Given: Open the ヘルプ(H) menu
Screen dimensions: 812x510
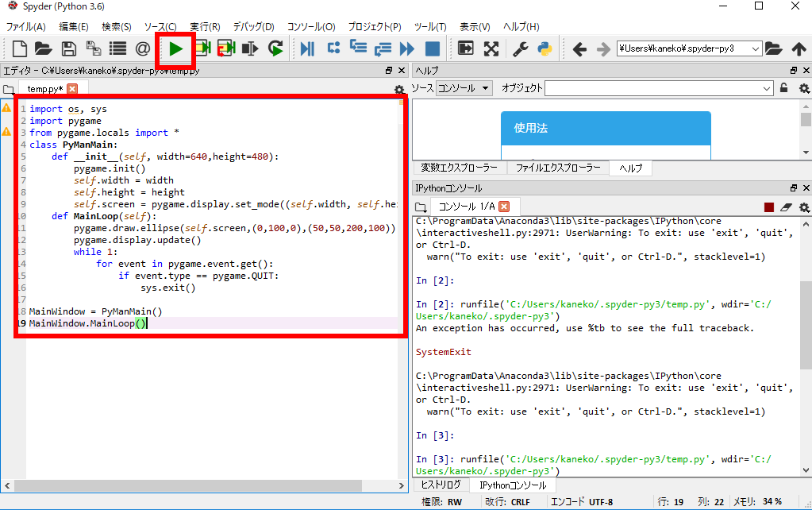Looking at the screenshot, I should point(521,26).
